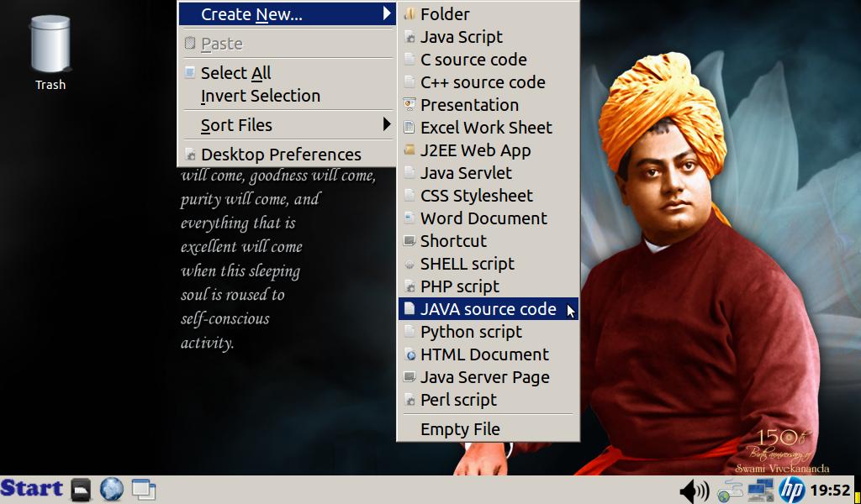
Task: Select the highlighted JAVA source code entry
Action: click(x=488, y=309)
